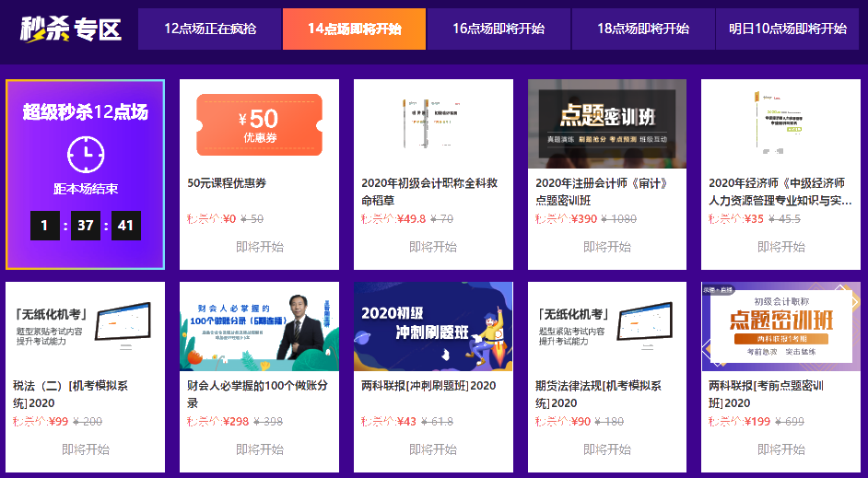Click the 秒杀价:¥35 price text
The height and width of the screenshot is (478, 868).
(x=736, y=219)
